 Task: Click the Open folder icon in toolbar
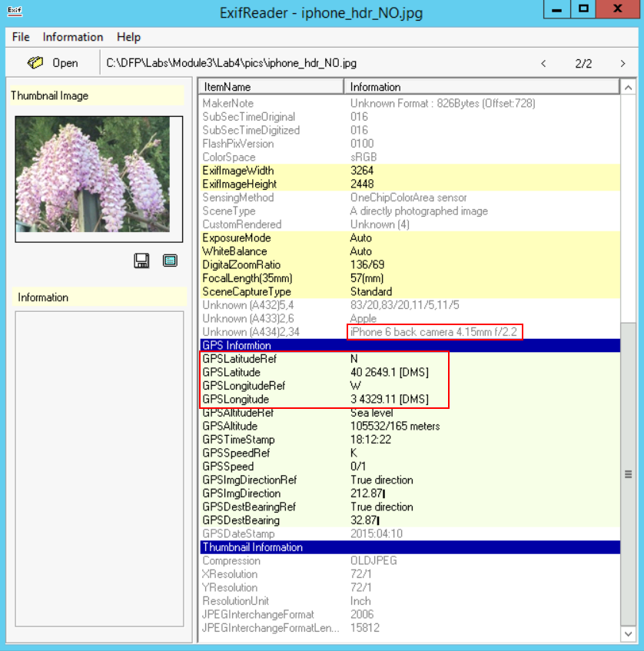click(x=36, y=63)
